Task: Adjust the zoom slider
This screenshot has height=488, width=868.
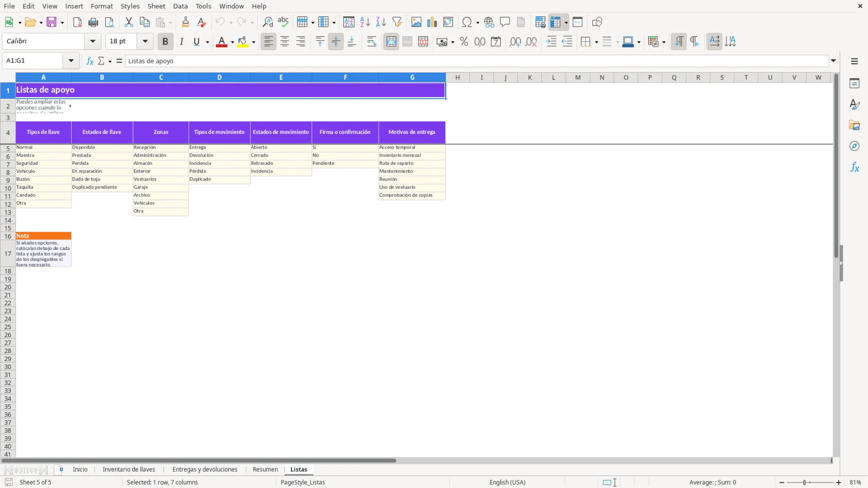Action: point(805,483)
